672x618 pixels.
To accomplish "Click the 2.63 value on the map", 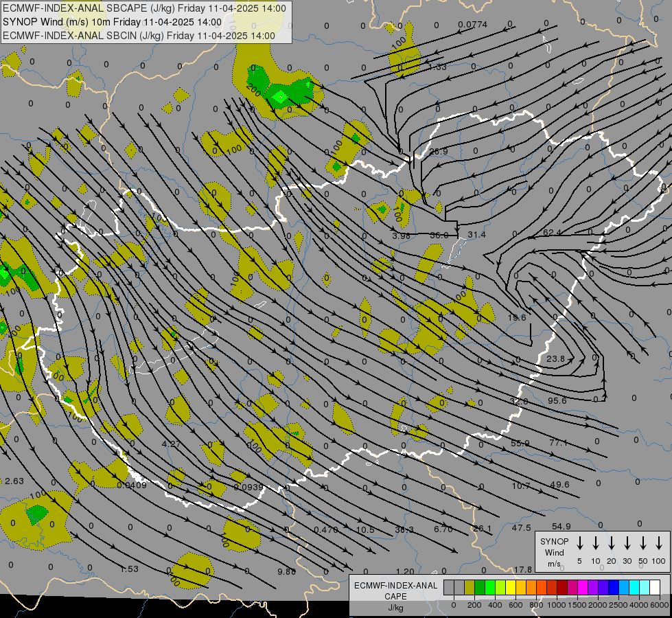I will point(14,481).
